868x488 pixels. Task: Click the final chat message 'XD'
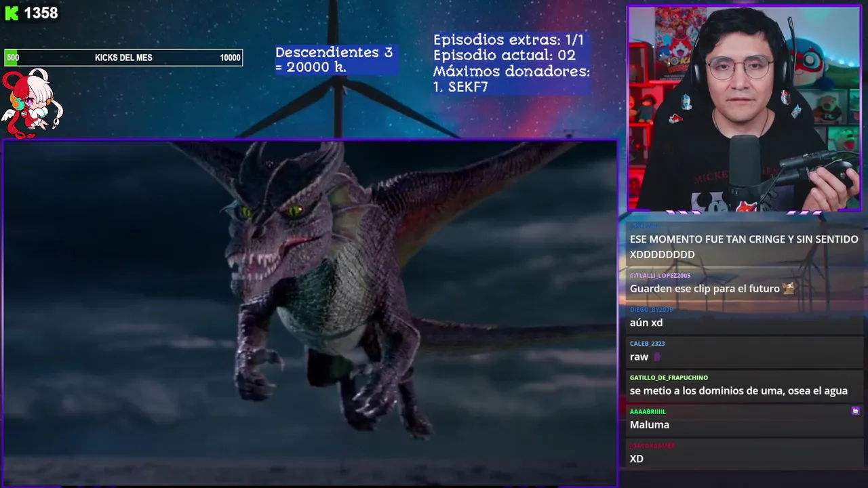tap(636, 459)
